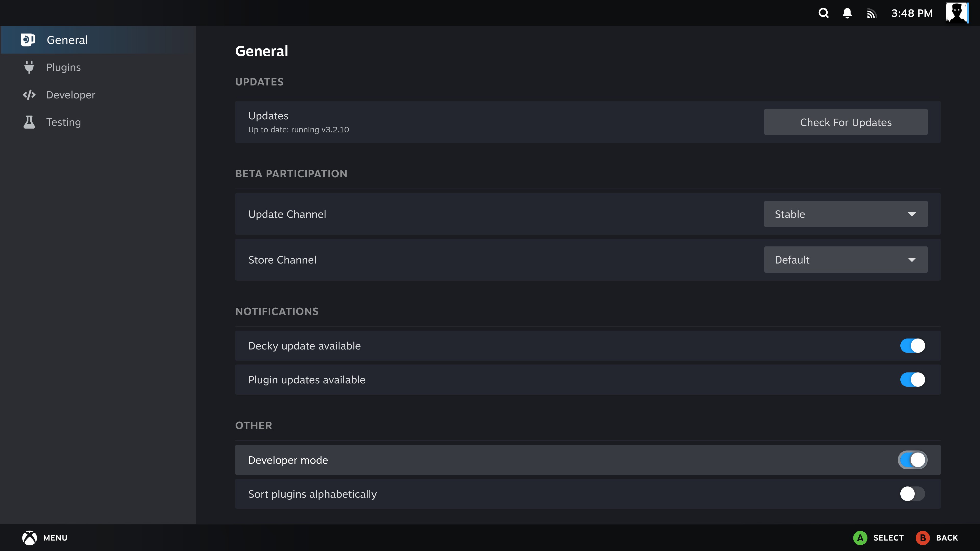Click the red B back icon
Viewport: 980px width, 551px height.
coord(923,538)
